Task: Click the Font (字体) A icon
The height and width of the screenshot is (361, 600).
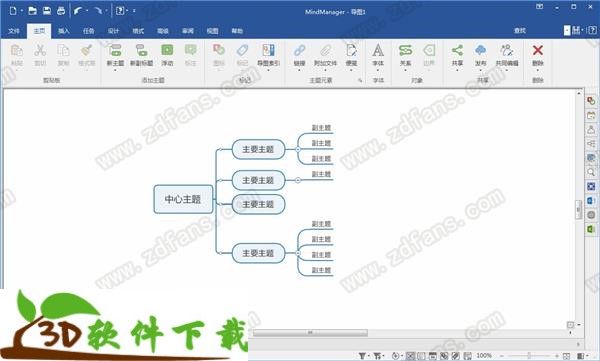Action: click(x=378, y=50)
